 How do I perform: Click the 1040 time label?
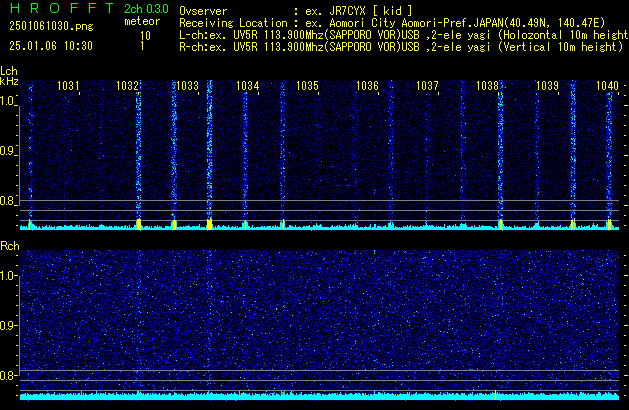click(x=607, y=85)
